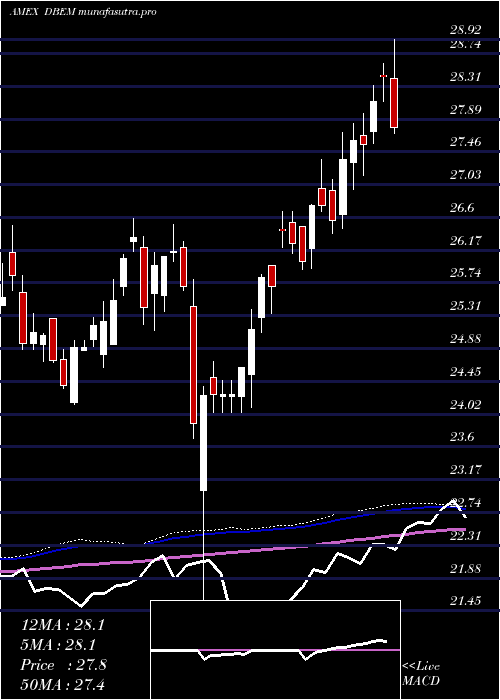The image size is (500, 700).
Task: Select the 28.31 price axis label
Action: tap(466, 77)
